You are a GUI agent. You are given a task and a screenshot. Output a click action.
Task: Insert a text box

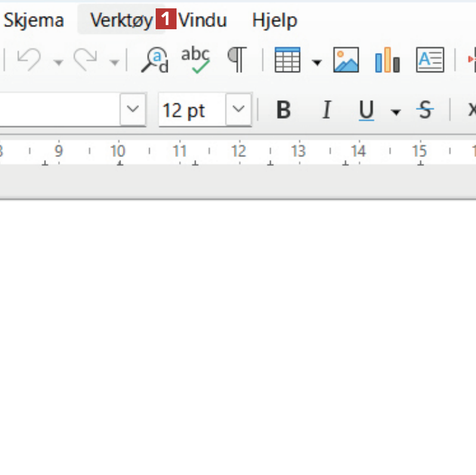pyautogui.click(x=429, y=60)
